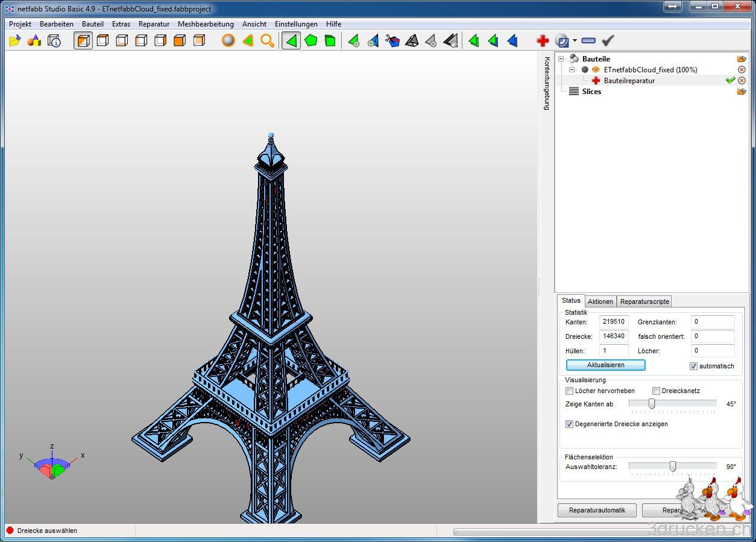Select the scissors cut surfaces tool

click(392, 40)
